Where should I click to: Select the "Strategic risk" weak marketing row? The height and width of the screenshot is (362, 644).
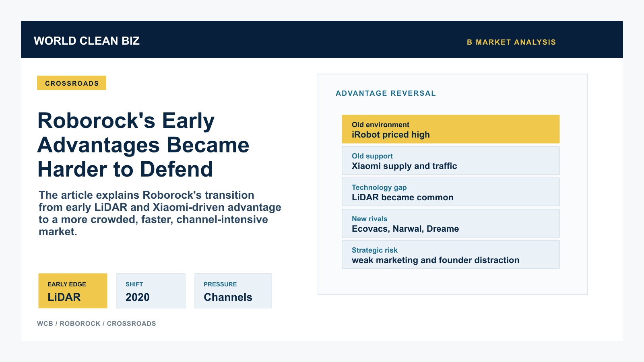(x=451, y=255)
